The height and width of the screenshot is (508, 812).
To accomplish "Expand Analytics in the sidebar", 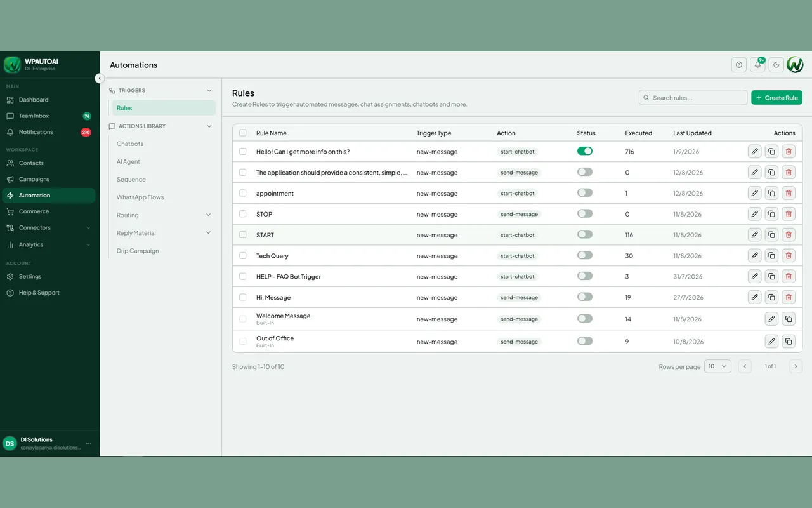I will 49,244.
